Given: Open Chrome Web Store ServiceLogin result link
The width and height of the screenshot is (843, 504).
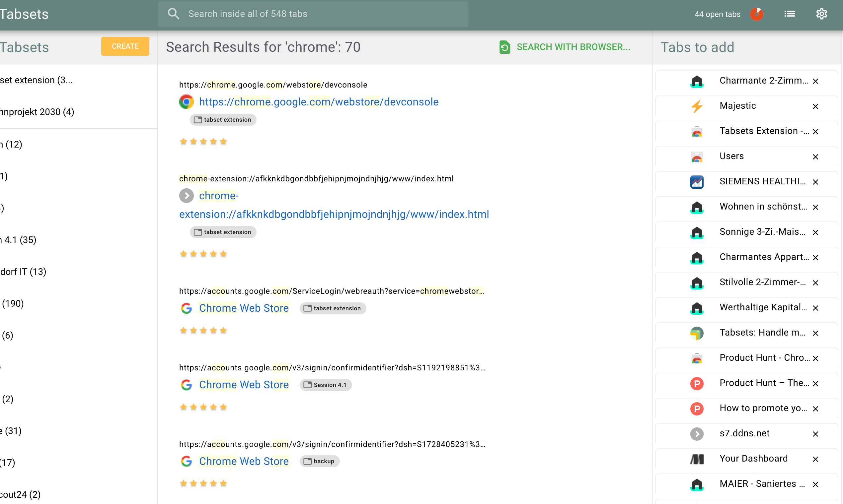Looking at the screenshot, I should coord(244,308).
